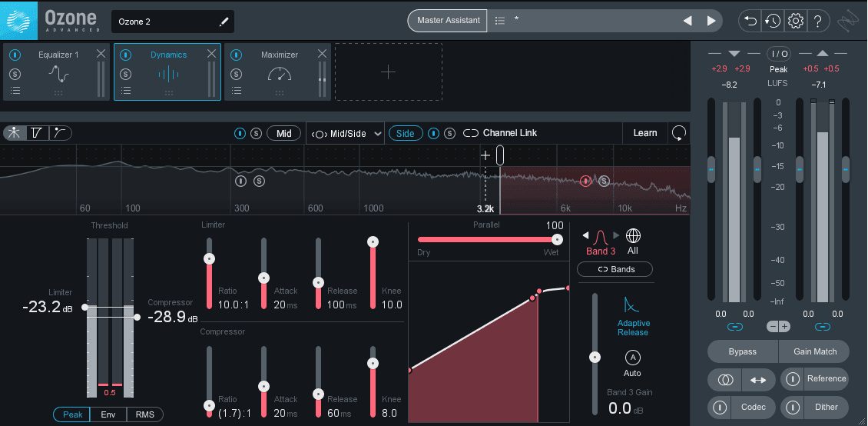Solo the Dynamics module

tap(126, 74)
